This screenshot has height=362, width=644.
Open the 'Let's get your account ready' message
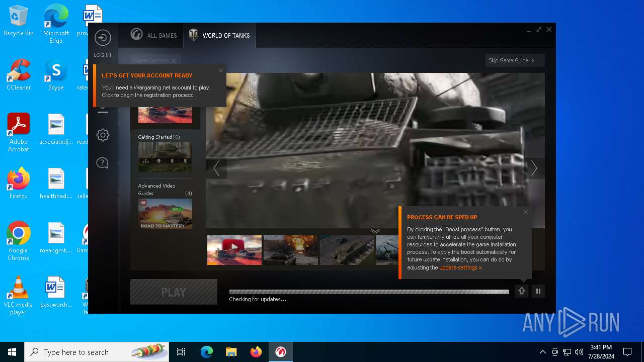(159, 85)
